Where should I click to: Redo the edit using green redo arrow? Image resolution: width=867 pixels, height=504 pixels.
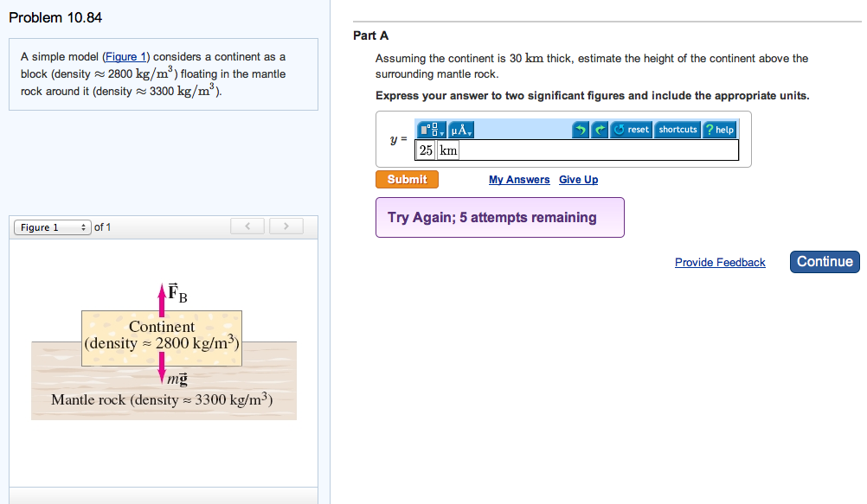click(600, 130)
